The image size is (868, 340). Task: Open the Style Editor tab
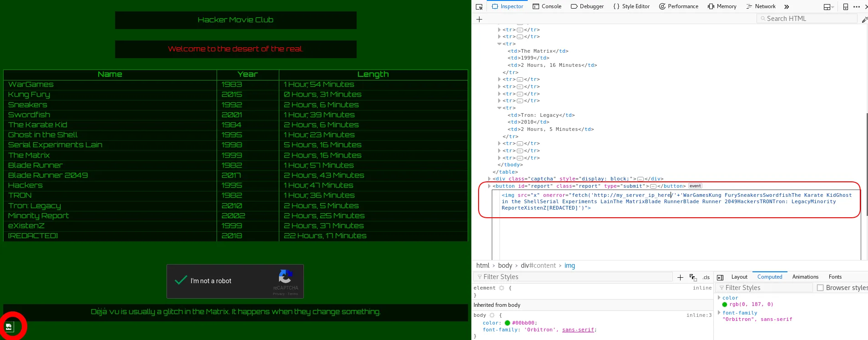631,6
